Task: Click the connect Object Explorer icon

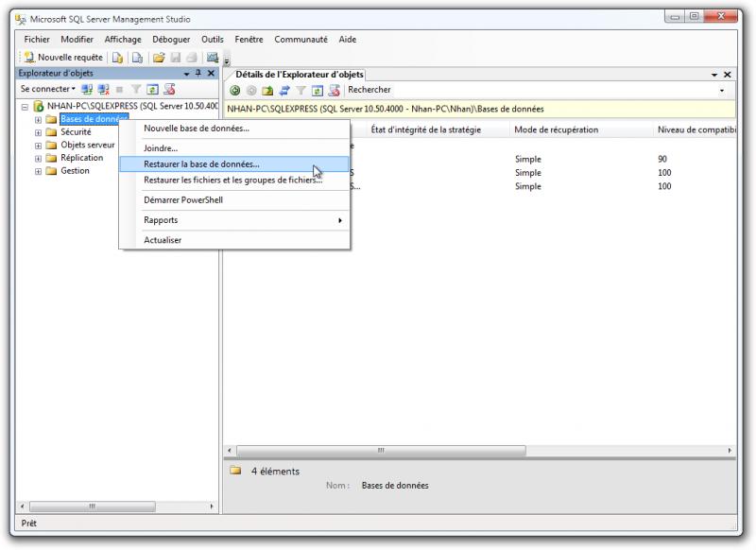Action: (87, 89)
